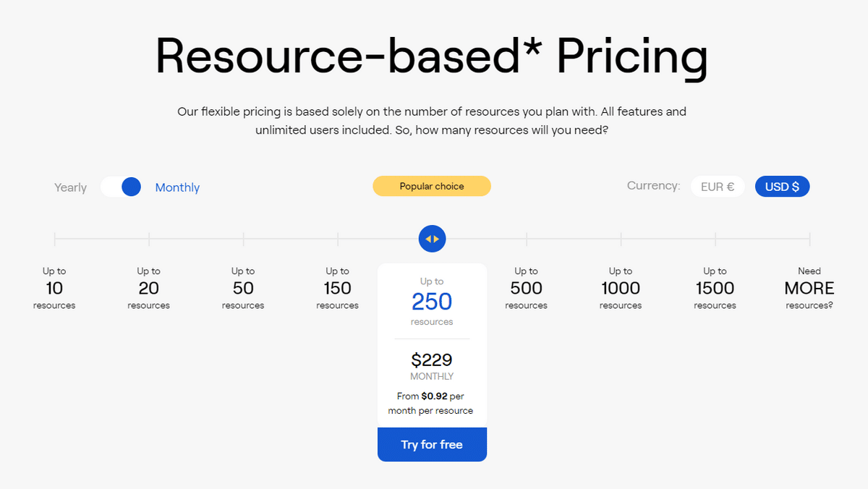Select the Up to 10 resources tier
Screen dimensions: 868x489
(x=54, y=288)
